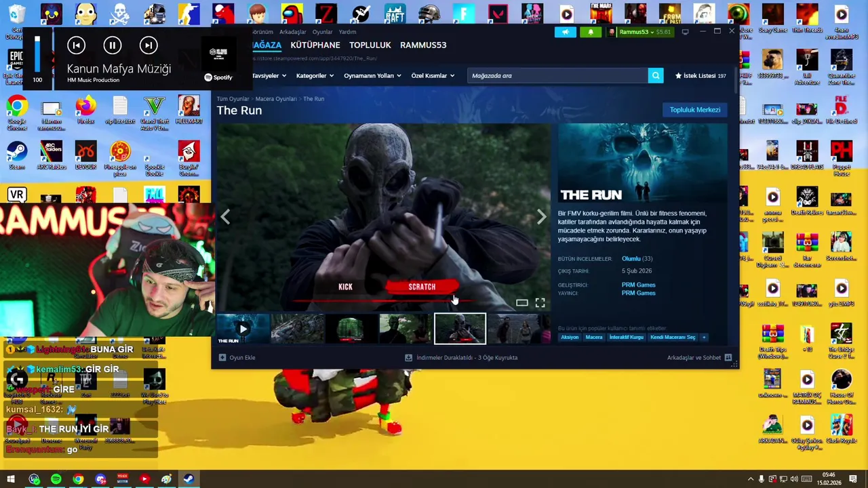868x488 pixels.
Task: Open Pineapple on pizza desktop shortcut
Action: pyautogui.click(x=120, y=159)
